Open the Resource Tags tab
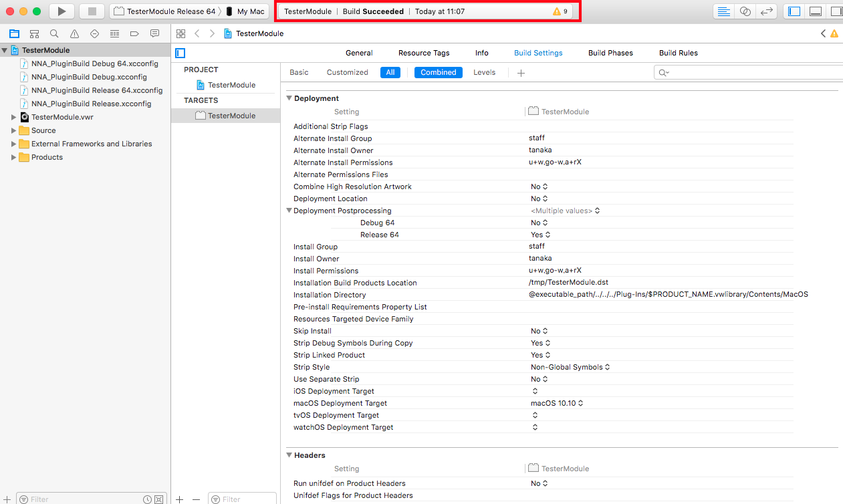This screenshot has height=504, width=843. point(424,53)
